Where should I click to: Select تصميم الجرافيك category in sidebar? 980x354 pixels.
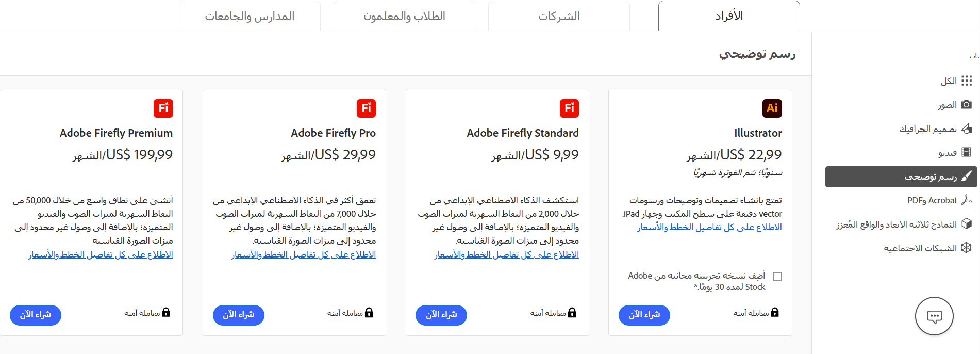point(928,129)
